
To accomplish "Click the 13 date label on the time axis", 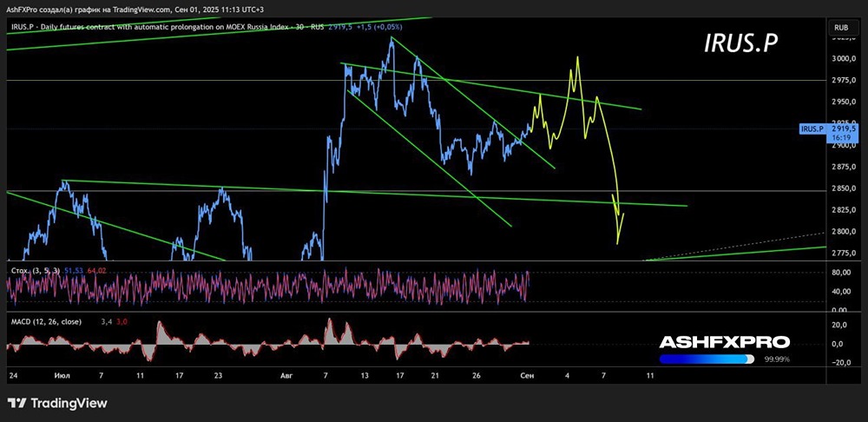I will 365,375.
